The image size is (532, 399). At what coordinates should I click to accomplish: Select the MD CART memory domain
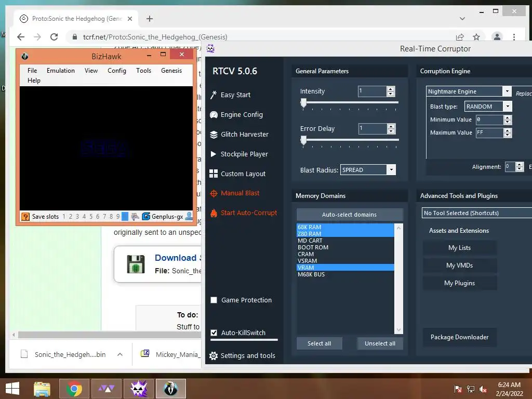click(x=345, y=241)
